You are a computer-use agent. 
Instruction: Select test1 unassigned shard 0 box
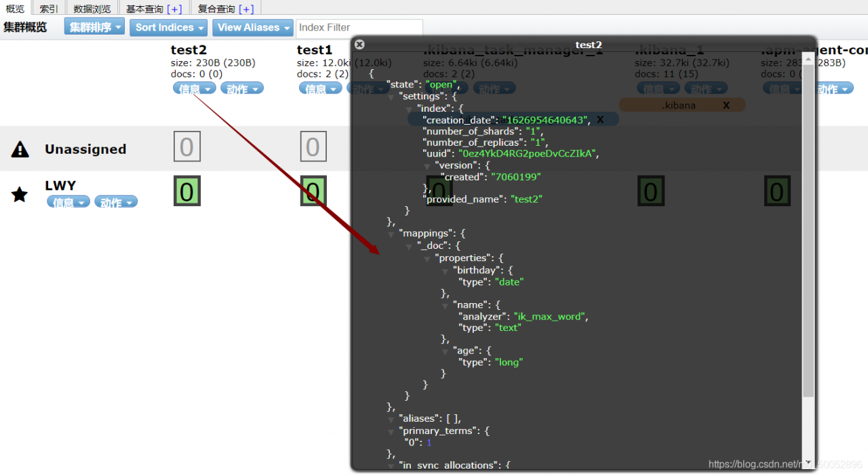[x=313, y=146]
